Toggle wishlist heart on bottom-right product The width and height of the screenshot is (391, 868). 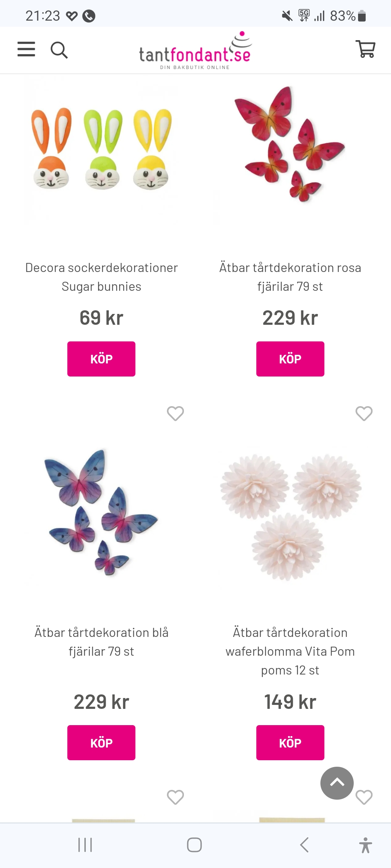tap(364, 797)
